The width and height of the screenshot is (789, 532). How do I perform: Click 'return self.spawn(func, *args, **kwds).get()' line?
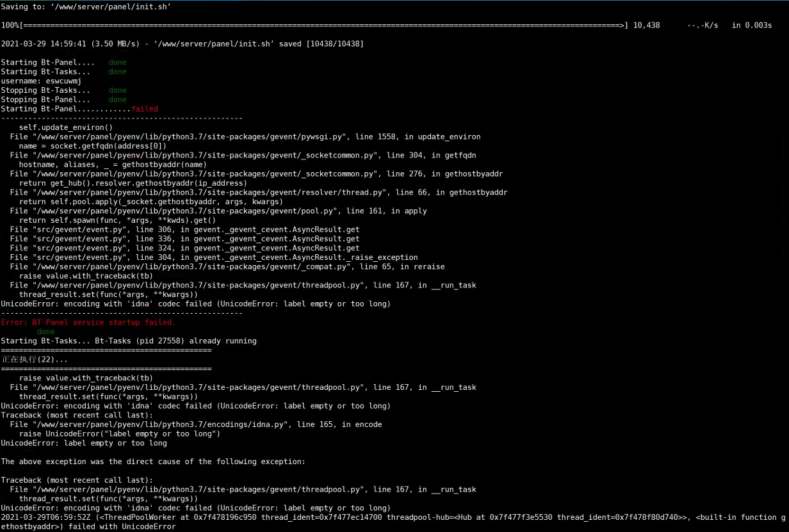click(118, 220)
